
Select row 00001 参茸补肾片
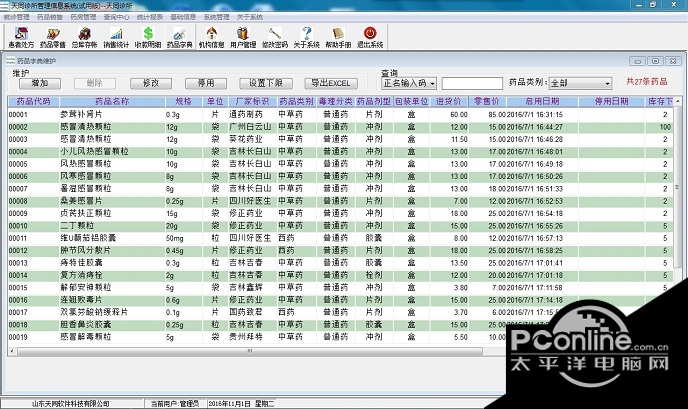(x=340, y=115)
